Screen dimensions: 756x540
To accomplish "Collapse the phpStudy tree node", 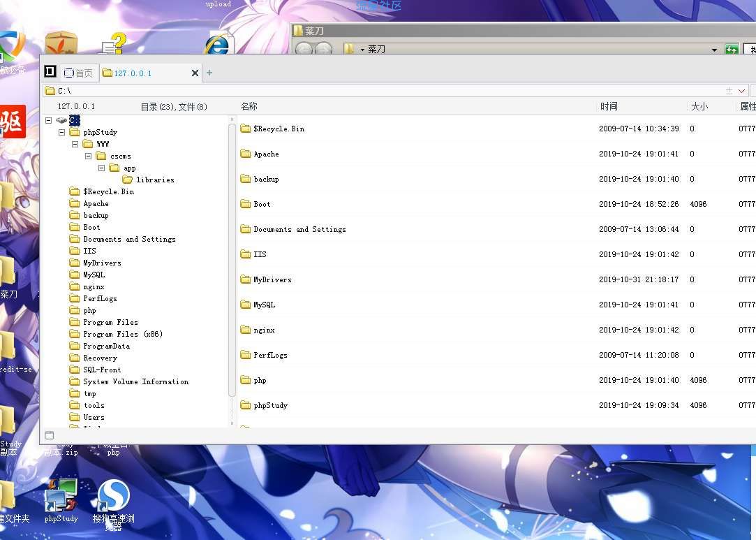I will pyautogui.click(x=61, y=132).
